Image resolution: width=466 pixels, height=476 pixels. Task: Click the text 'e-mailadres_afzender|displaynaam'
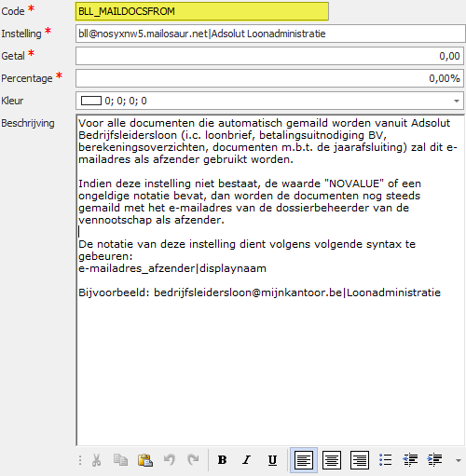[x=172, y=268]
